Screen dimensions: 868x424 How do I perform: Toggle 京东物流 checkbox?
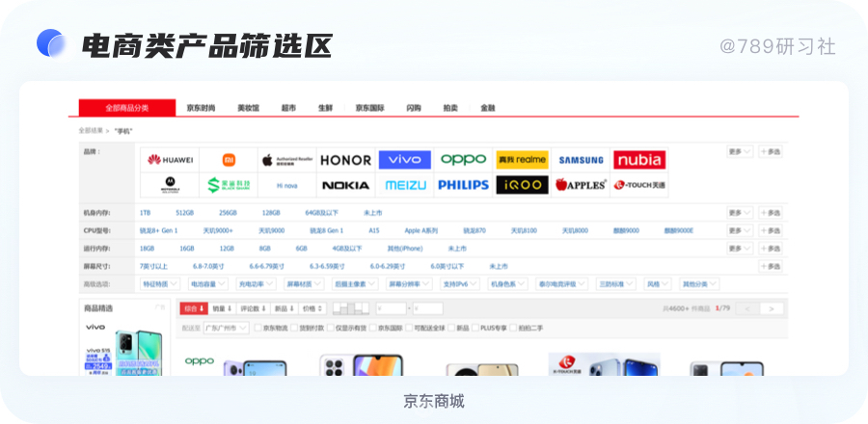(x=258, y=328)
